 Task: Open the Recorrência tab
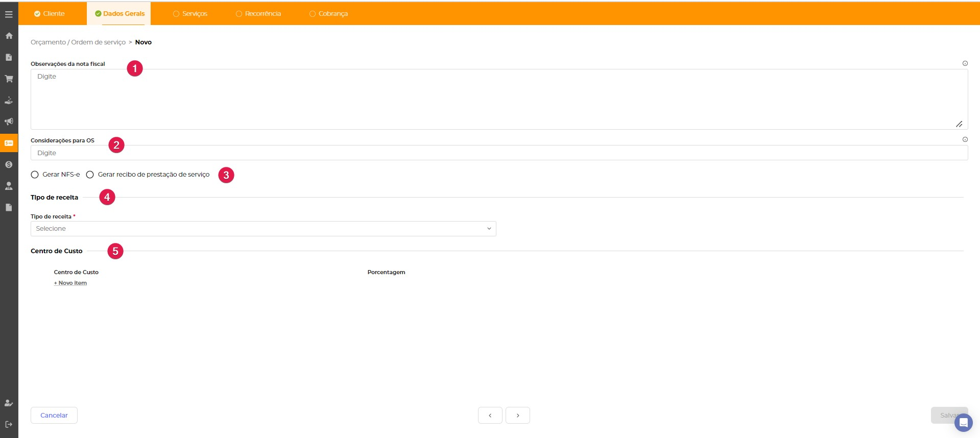258,14
